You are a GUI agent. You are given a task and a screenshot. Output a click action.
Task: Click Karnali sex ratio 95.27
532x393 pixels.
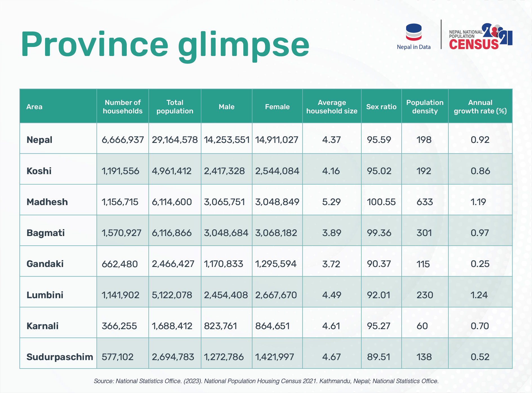click(379, 326)
